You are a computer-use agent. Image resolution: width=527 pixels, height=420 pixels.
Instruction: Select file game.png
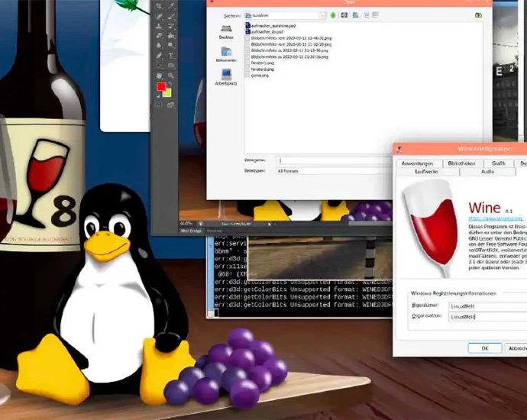257,76
